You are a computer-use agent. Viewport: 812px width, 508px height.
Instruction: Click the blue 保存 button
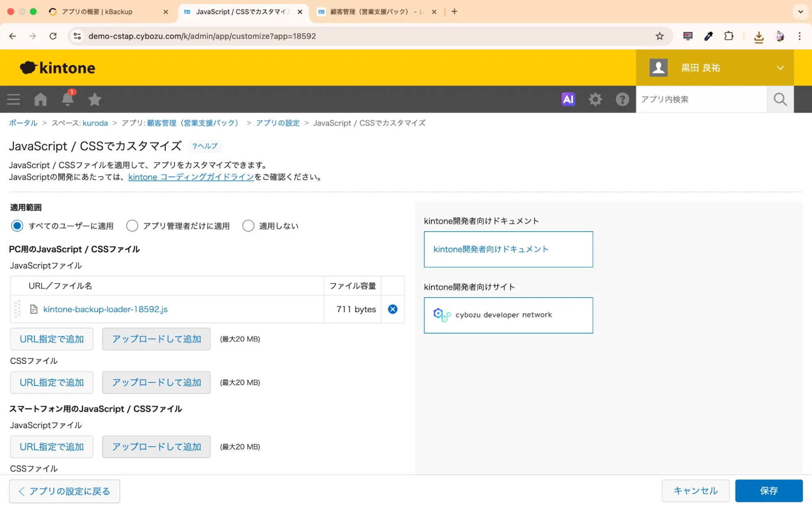(769, 491)
